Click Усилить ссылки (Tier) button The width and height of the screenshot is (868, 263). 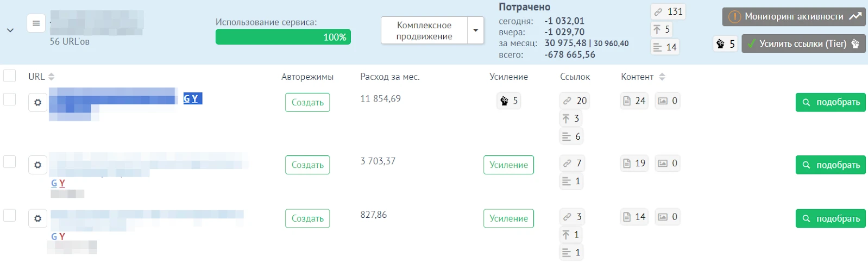tap(803, 44)
